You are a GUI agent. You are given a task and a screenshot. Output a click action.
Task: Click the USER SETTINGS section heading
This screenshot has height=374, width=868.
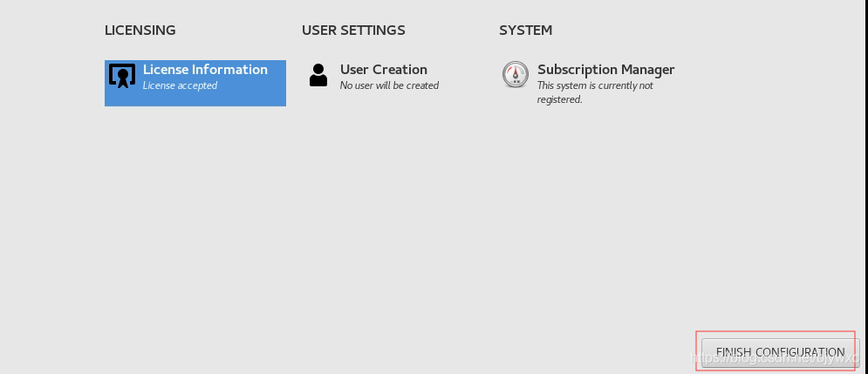click(x=353, y=31)
